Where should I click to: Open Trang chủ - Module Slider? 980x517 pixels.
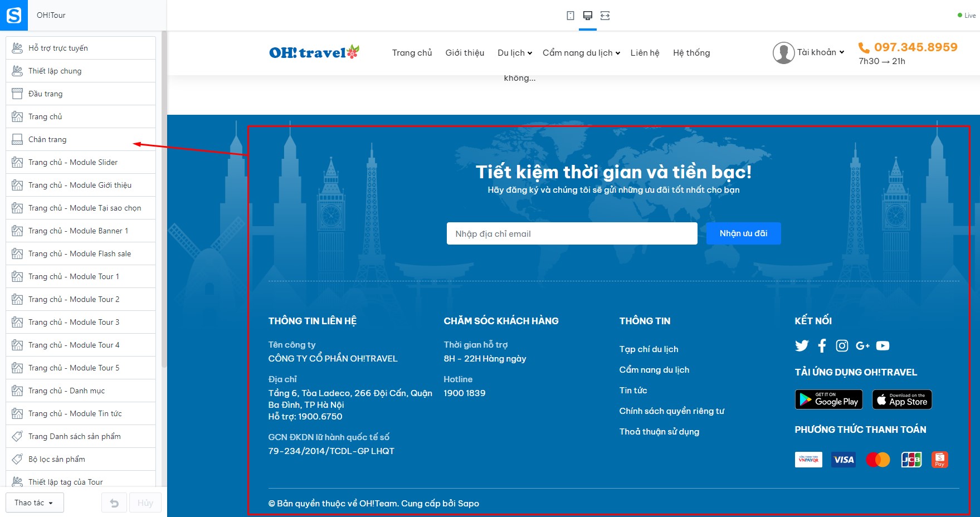(81, 162)
